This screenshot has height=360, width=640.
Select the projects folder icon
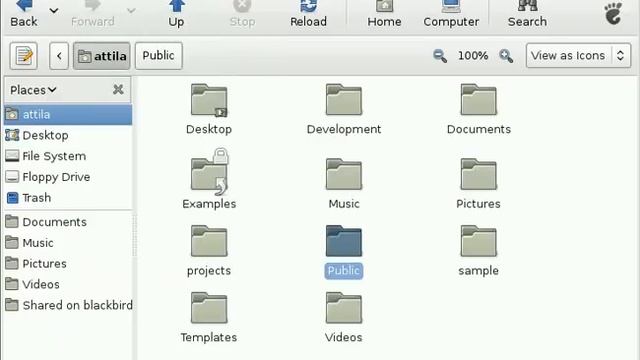tap(209, 241)
